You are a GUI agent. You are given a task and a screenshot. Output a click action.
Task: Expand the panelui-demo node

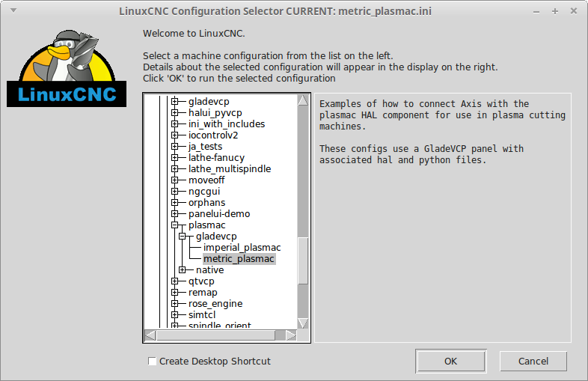(x=175, y=214)
